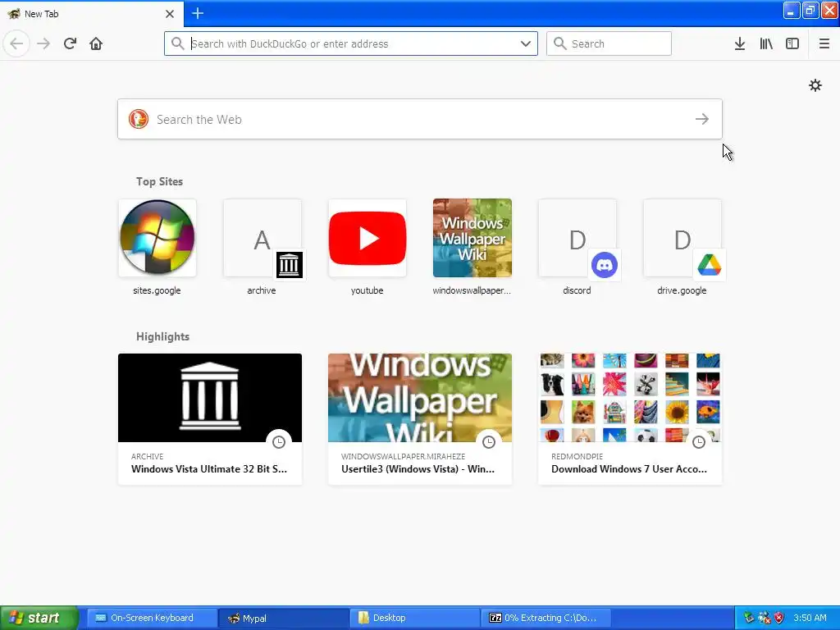Open the hamburger application menu
The width and height of the screenshot is (840, 630).
[x=824, y=43]
